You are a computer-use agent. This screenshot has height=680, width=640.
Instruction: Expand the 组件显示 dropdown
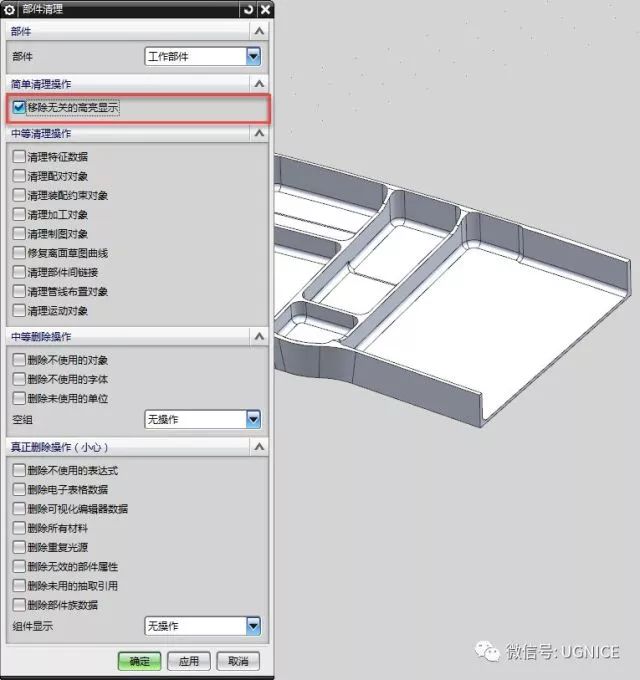coord(253,626)
